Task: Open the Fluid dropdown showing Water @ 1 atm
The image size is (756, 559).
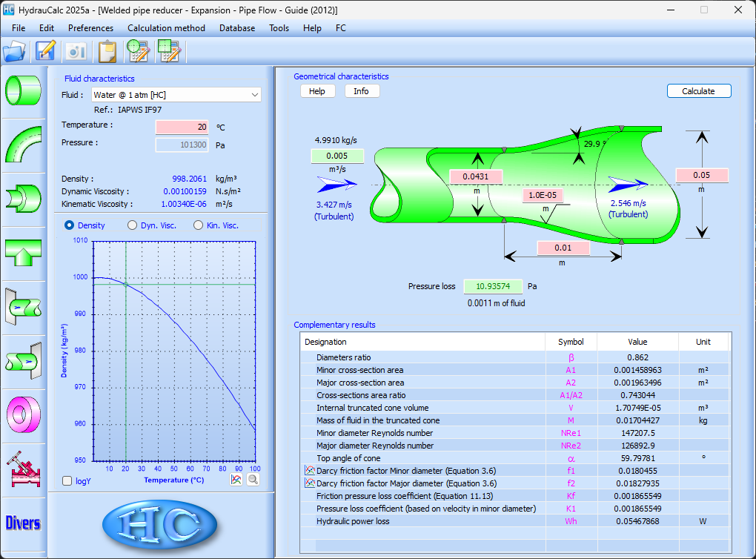Action: point(176,95)
